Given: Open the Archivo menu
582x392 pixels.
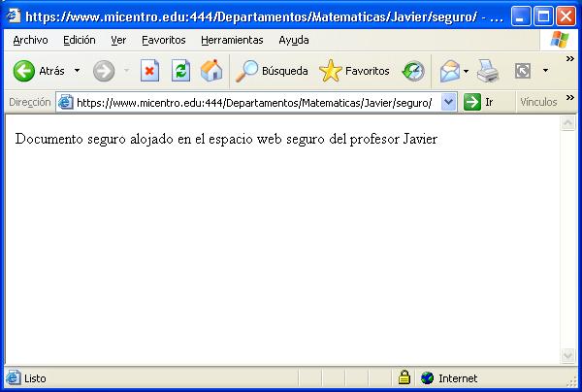Looking at the screenshot, I should pos(30,40).
